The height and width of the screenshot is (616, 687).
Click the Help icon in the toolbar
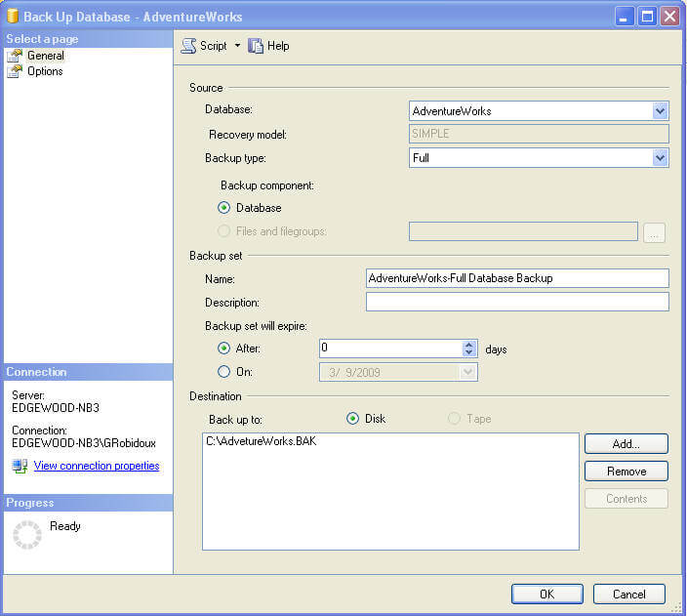(x=257, y=46)
